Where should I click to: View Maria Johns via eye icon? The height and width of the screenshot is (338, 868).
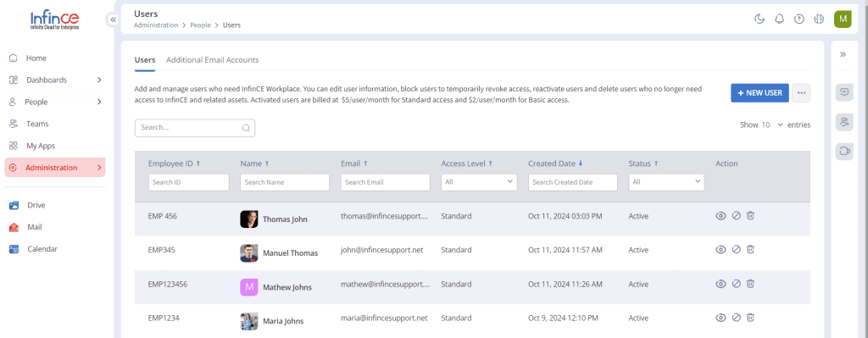pyautogui.click(x=721, y=318)
